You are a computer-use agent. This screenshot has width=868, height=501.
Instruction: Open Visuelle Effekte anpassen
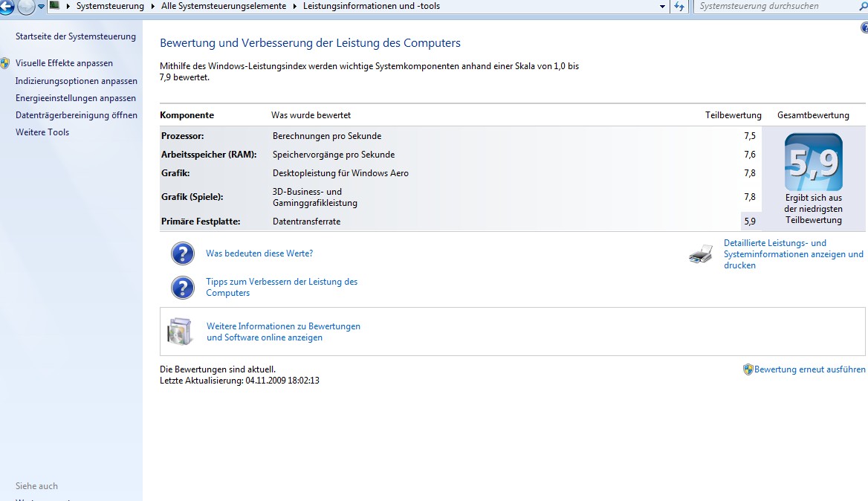[64, 63]
